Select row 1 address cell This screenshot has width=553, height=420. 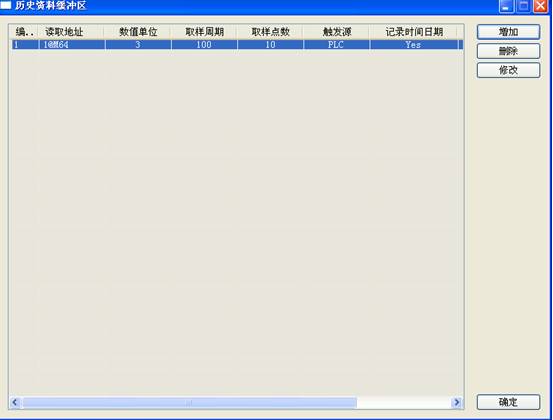(72, 45)
